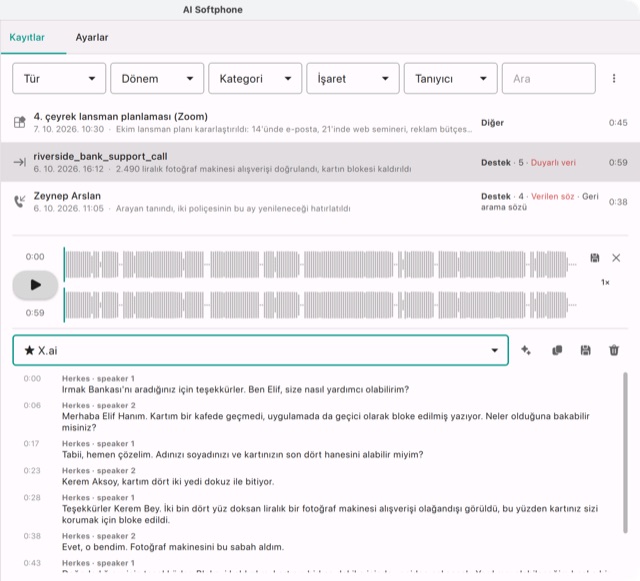Click the Diğer category label
Viewport: 640px width, 581px height.
492,122
